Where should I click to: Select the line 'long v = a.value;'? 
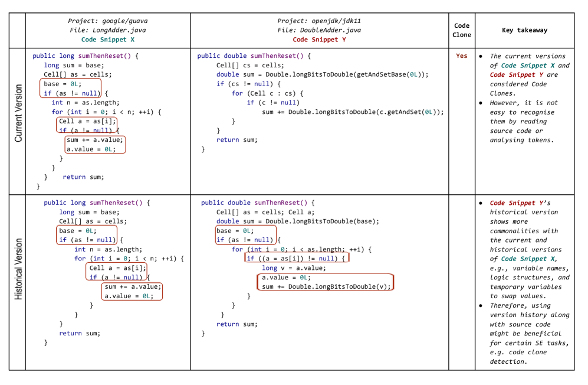pyautogui.click(x=294, y=268)
